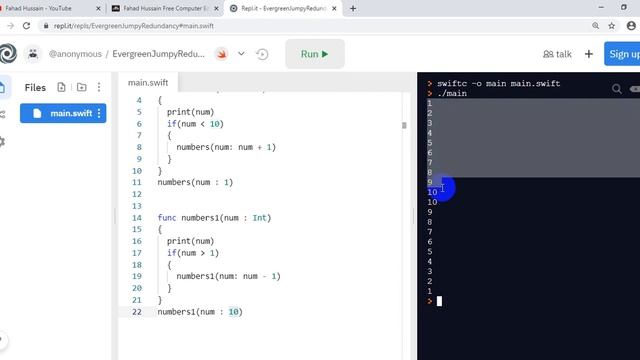The image size is (640, 360).
Task: Click the Sign up button
Action: 623,54
